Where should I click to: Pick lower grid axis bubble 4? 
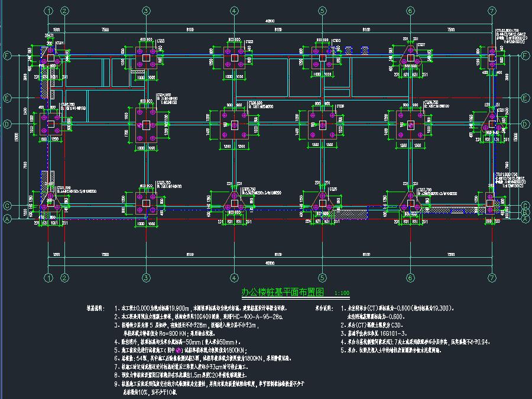[234, 278]
